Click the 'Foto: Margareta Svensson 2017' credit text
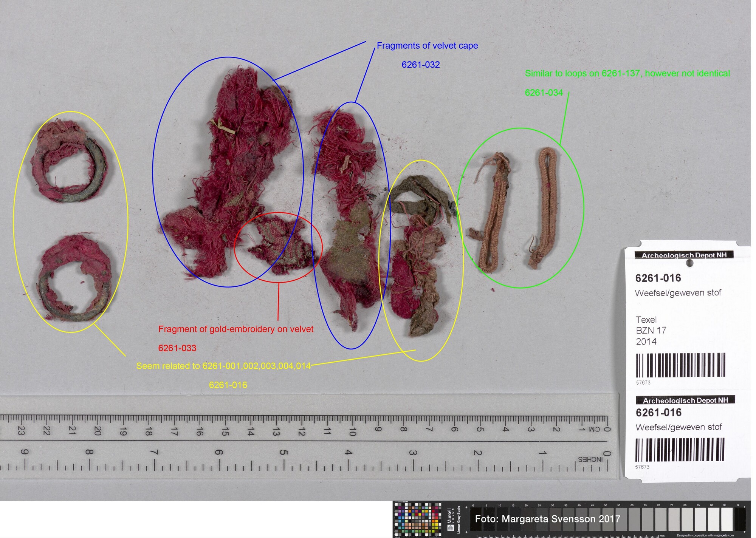Screen dimensions: 756x538 point(547,519)
